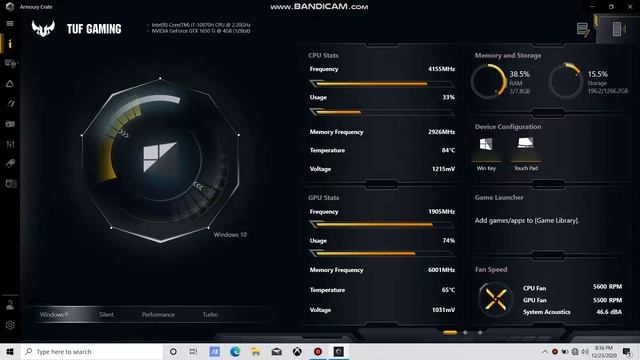
Task: Switch to Silent mode
Action: click(x=106, y=314)
